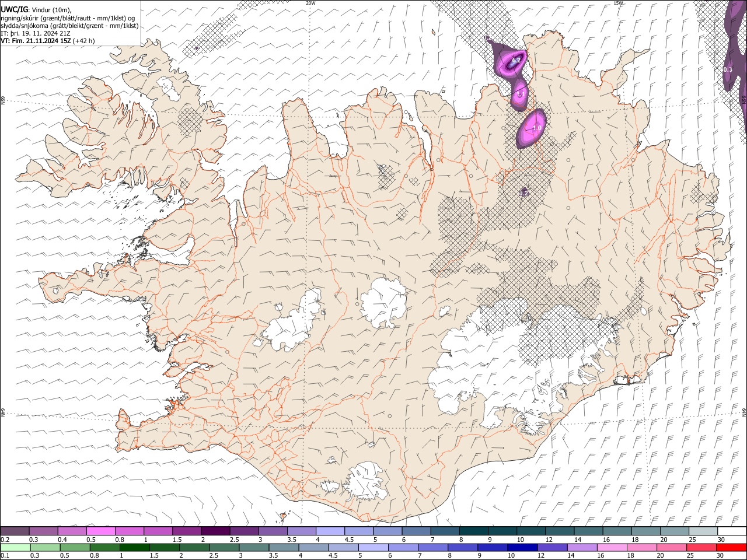Click the magenta snowfall patch labeled 1.0
747x560 pixels.
531,128
